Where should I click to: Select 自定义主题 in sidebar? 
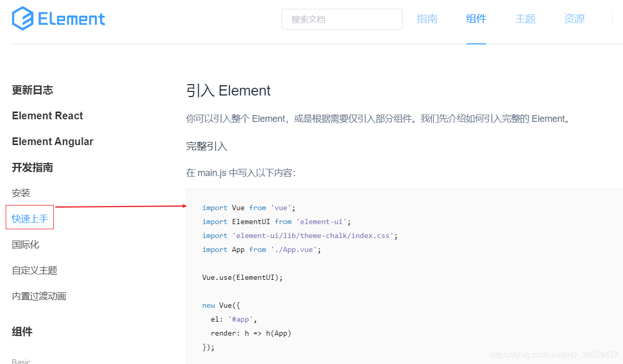click(35, 270)
